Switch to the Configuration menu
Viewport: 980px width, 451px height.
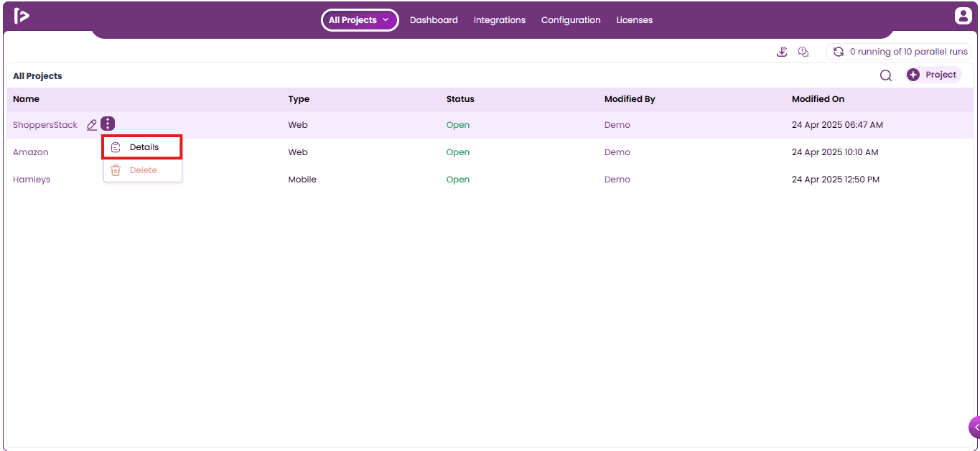coord(571,20)
